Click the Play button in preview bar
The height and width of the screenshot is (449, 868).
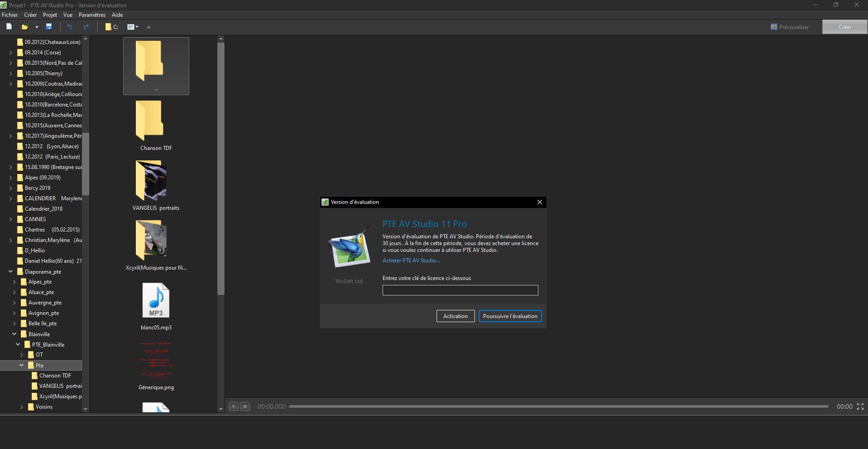(234, 406)
